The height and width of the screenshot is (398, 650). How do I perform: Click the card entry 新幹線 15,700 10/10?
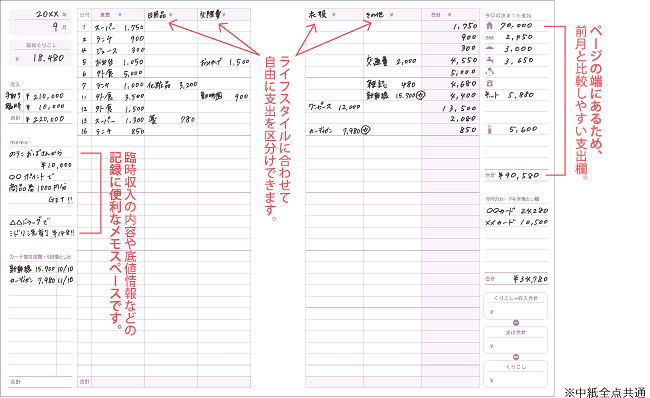(x=41, y=269)
